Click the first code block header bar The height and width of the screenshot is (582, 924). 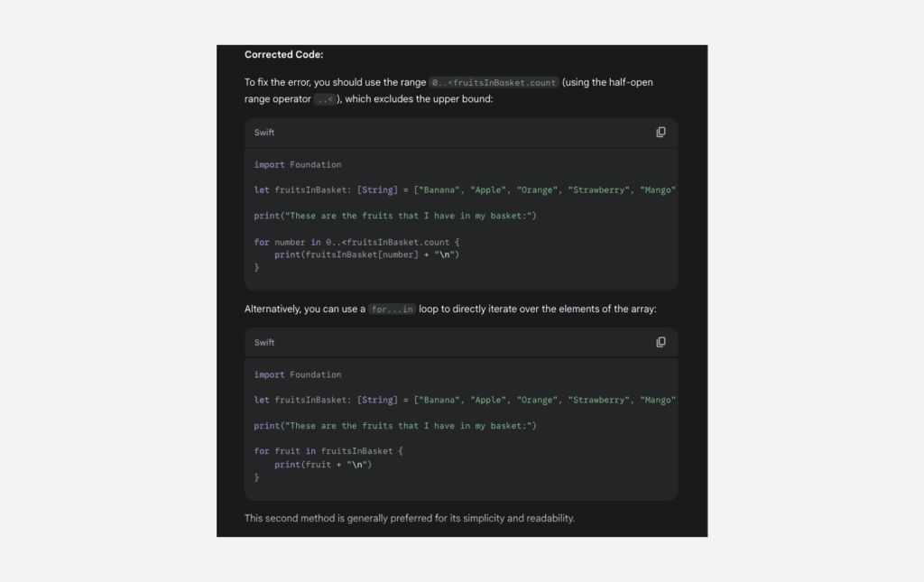pyautogui.click(x=461, y=132)
